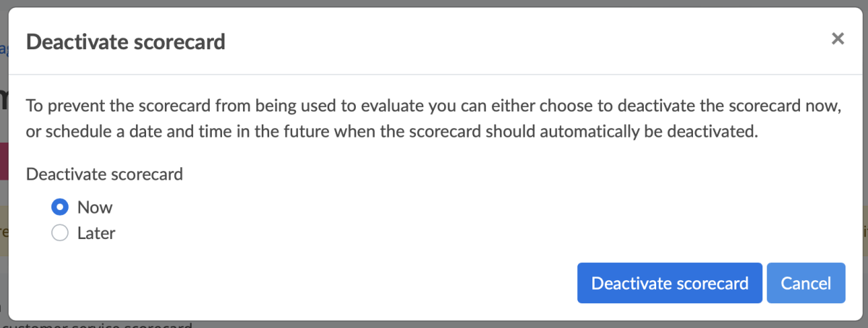Image resolution: width=868 pixels, height=328 pixels.
Task: Click the second line of the description text
Action: point(391,133)
